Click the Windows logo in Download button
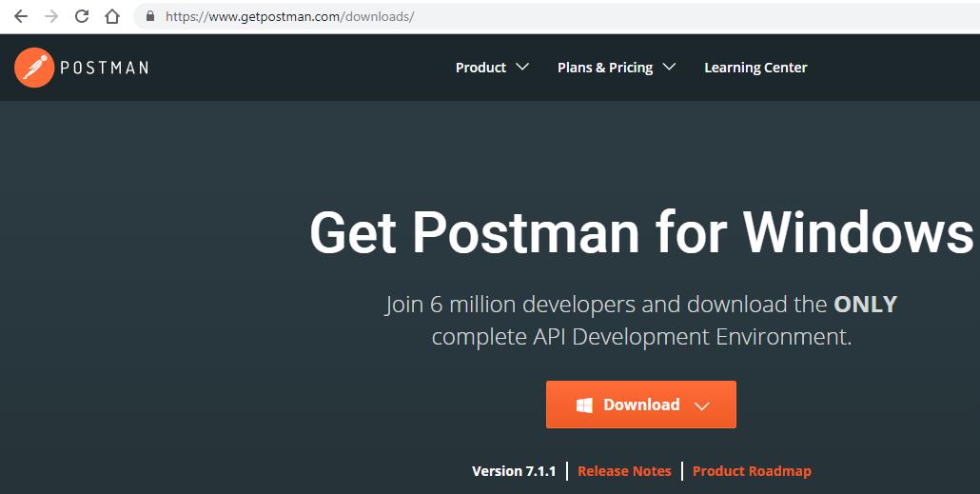 (x=584, y=405)
